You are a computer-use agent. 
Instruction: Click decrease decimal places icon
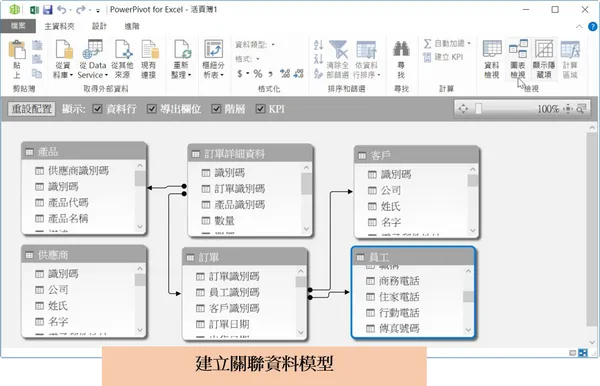(x=298, y=73)
